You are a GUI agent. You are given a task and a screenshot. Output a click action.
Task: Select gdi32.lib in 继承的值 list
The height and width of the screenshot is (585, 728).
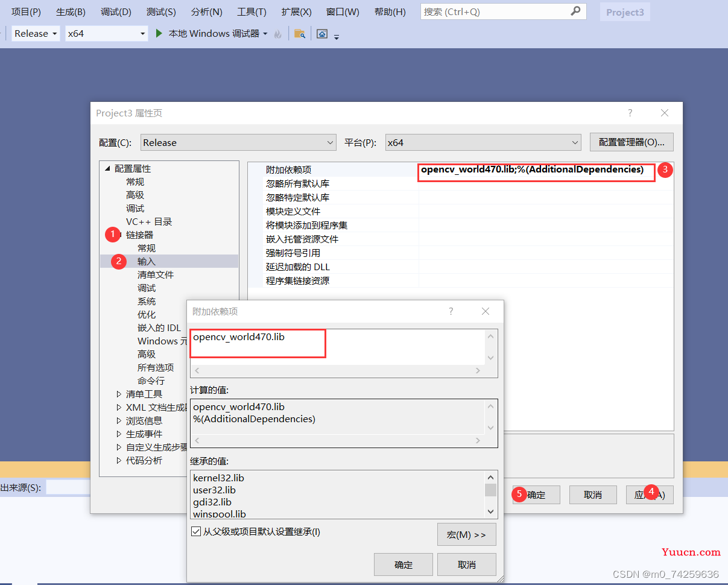coord(212,502)
